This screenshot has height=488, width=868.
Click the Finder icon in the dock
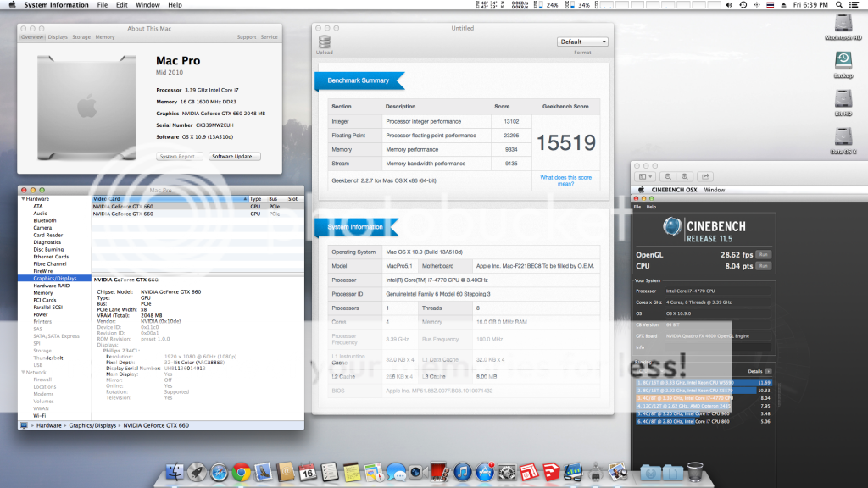pos(175,472)
